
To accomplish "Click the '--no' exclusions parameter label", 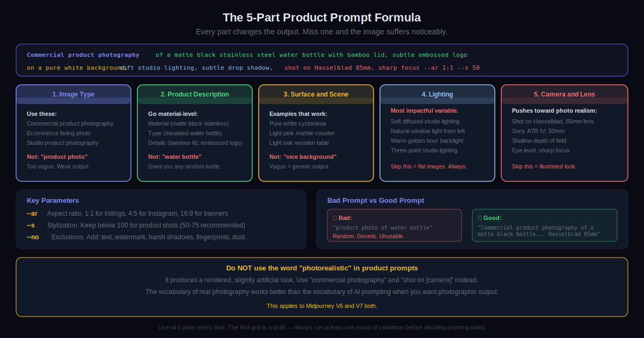I will coord(33,237).
